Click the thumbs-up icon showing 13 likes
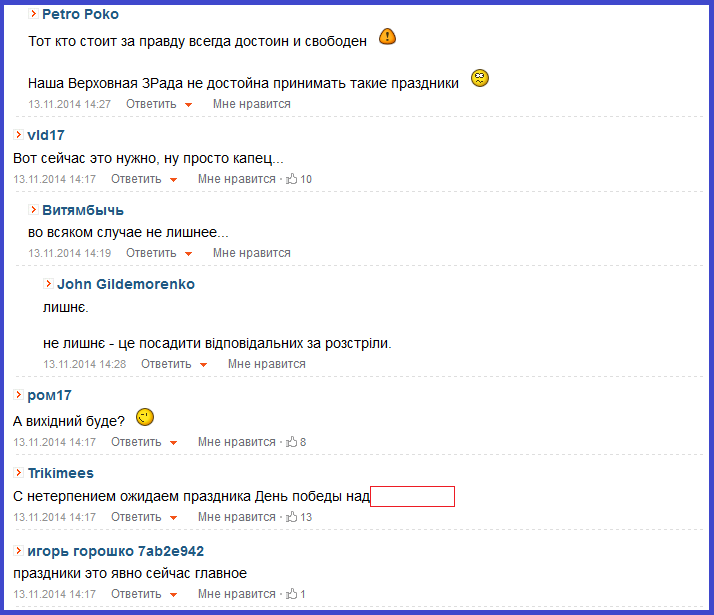Image resolution: width=714 pixels, height=615 pixels. tap(291, 517)
